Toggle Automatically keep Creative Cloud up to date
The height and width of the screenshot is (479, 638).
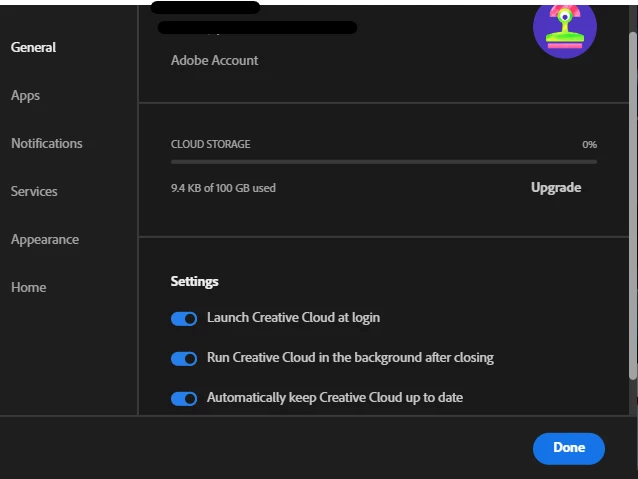click(x=184, y=398)
